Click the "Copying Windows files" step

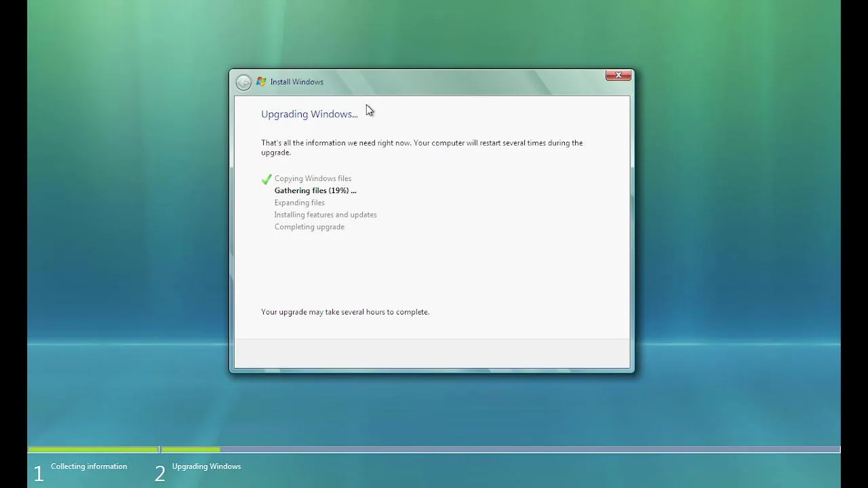(x=313, y=178)
